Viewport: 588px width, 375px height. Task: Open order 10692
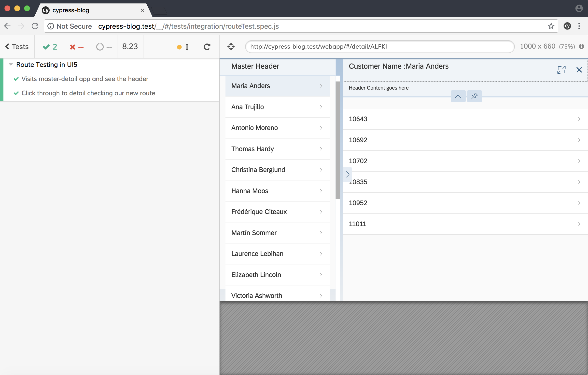click(x=465, y=140)
